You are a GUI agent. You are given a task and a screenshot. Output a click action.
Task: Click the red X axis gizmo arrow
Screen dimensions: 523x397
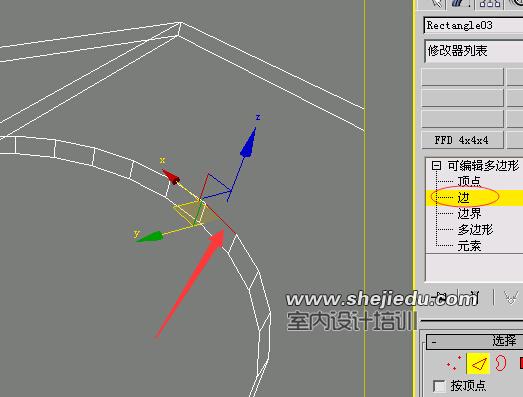pos(171,176)
